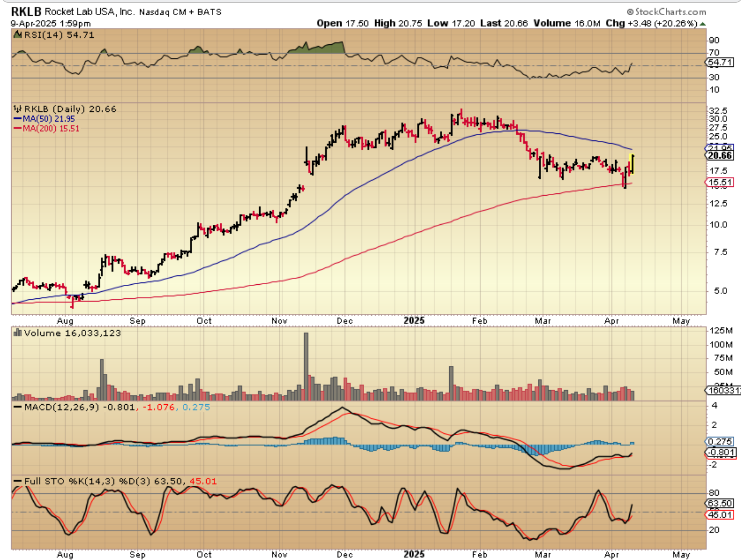Click the 32.5 label on the price axis

[x=718, y=111]
